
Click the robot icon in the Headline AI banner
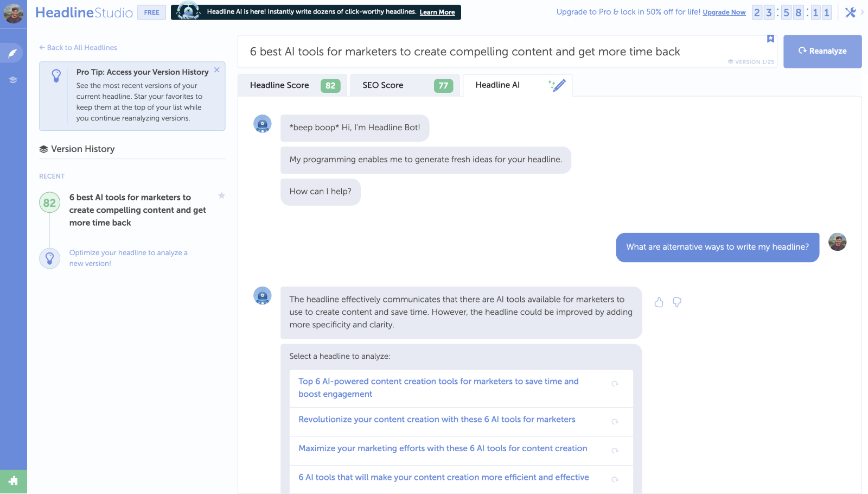[188, 11]
